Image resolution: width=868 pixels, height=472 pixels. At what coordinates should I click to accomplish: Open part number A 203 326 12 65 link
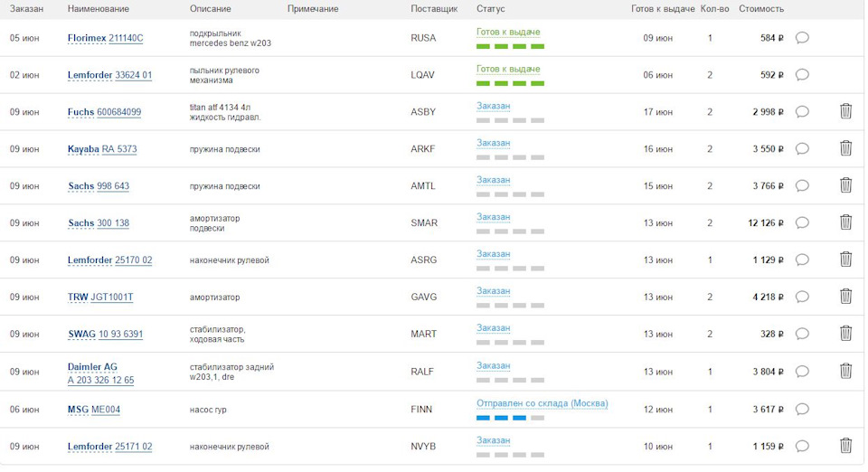pyautogui.click(x=100, y=381)
